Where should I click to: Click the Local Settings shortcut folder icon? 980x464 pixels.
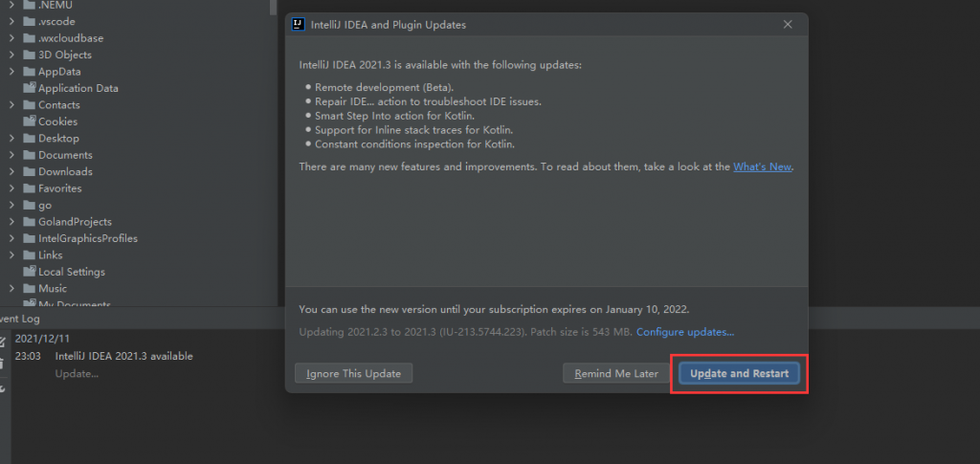29,272
